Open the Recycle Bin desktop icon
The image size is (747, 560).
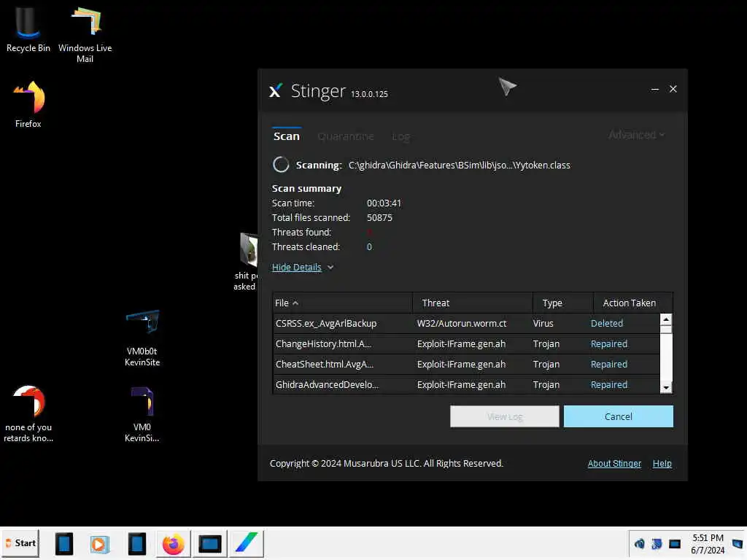click(28, 28)
